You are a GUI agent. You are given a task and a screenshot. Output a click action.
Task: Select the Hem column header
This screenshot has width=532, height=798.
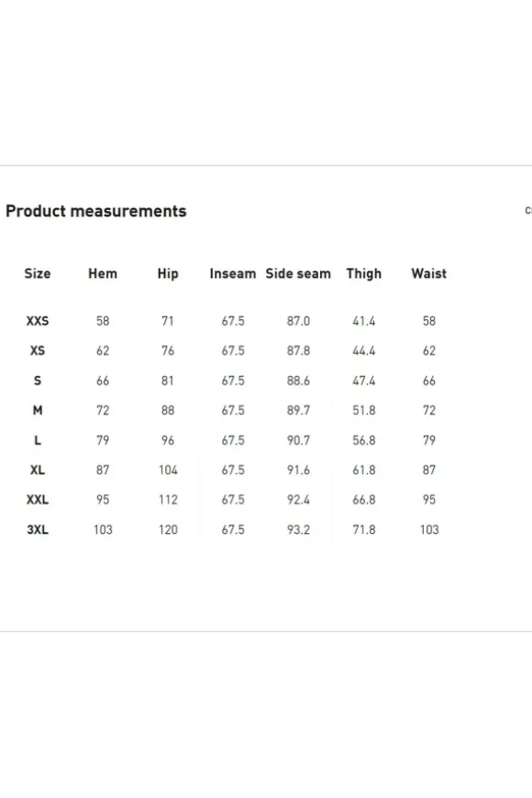(103, 273)
